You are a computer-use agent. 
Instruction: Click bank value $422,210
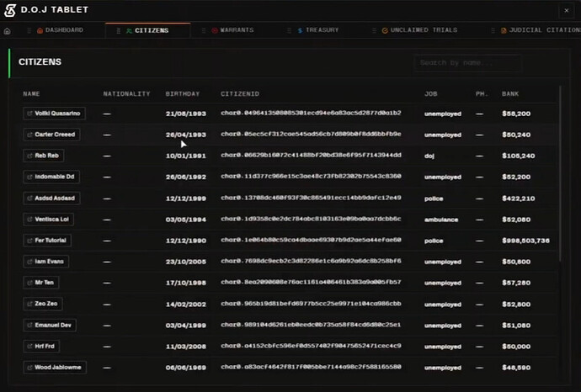click(519, 199)
